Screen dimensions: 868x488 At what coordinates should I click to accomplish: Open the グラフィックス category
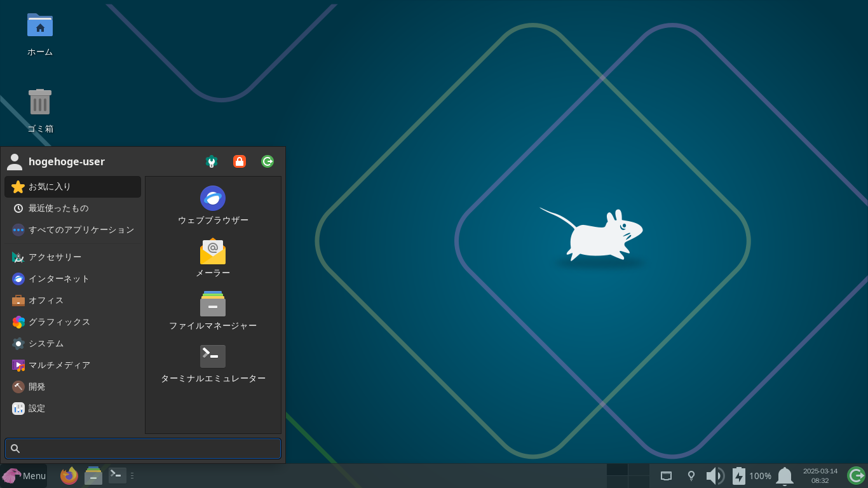pyautogui.click(x=72, y=322)
